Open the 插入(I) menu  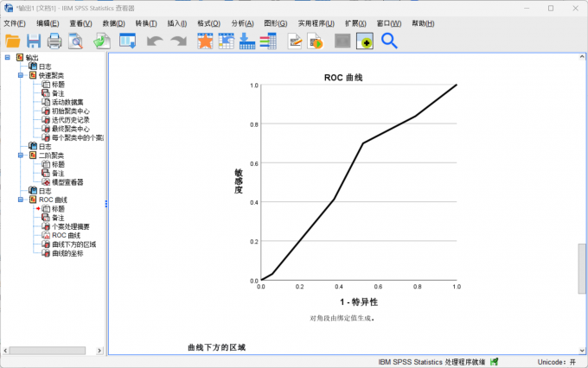tap(177, 23)
